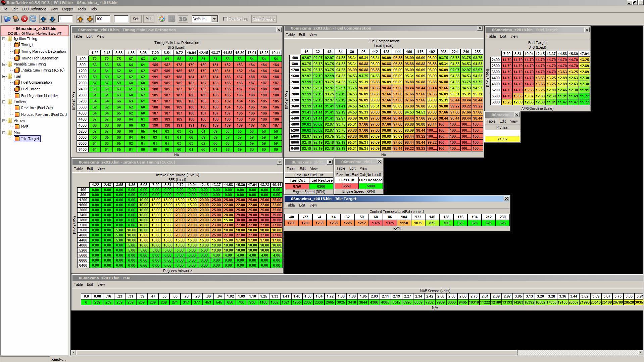644x362 pixels.
Task: Click Fuel Restore value 6200 cell
Action: click(x=321, y=186)
